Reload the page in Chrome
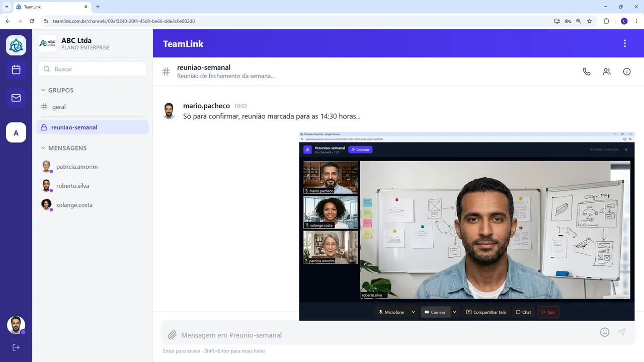This screenshot has height=362, width=644. (32, 21)
